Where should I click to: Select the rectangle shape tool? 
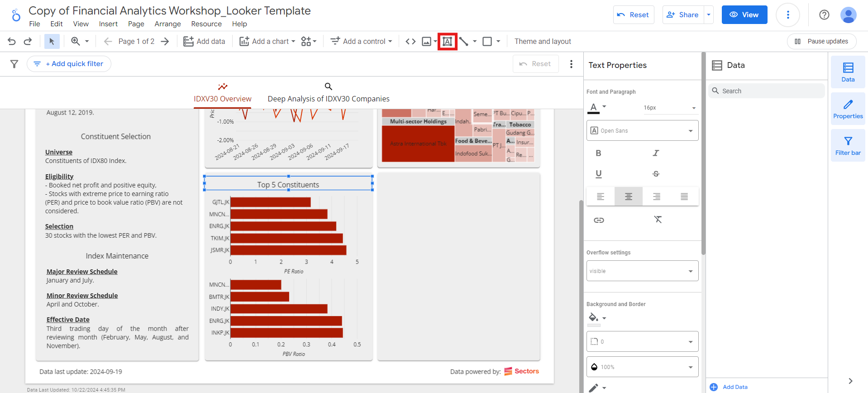coord(487,41)
